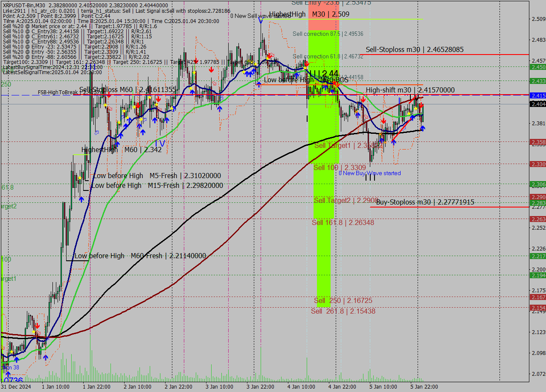Select the 4 Jan 10:00 time label

(x=301, y=387)
